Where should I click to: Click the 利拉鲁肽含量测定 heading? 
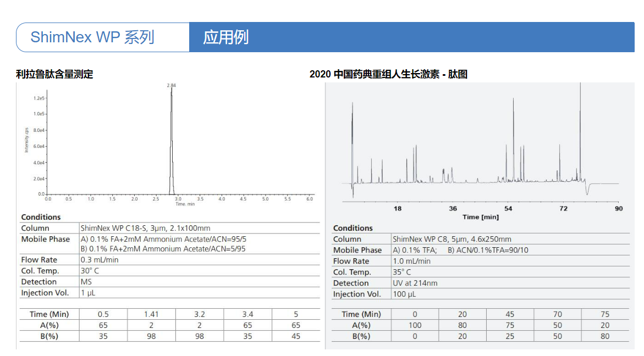[x=54, y=74]
